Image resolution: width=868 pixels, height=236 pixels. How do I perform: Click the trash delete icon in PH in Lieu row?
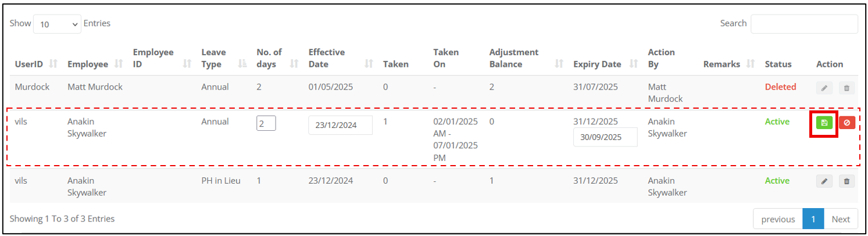pos(846,181)
